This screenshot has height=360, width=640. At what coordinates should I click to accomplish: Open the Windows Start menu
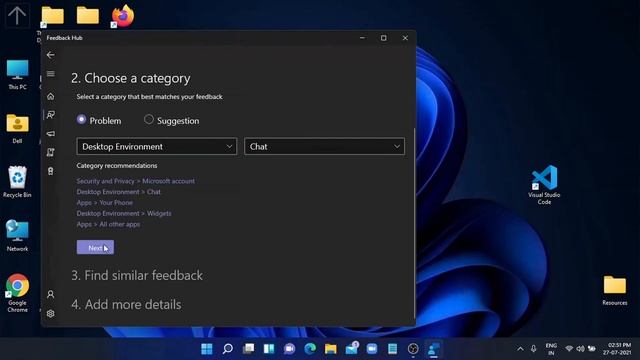(207, 349)
